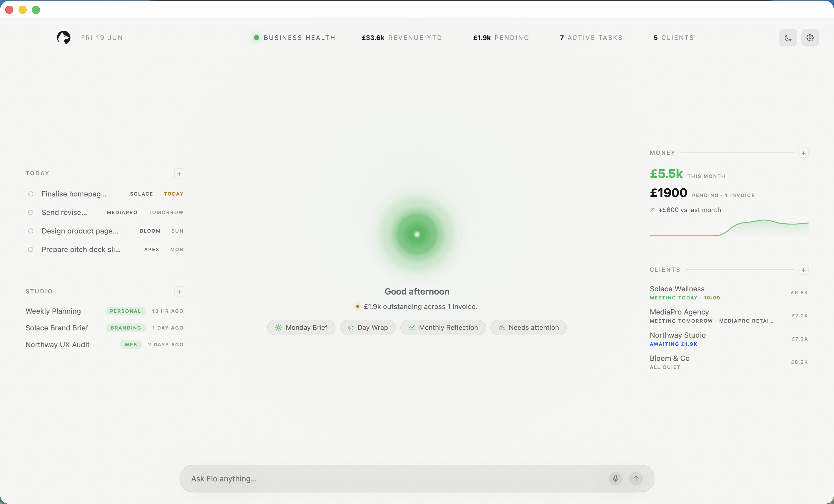The width and height of the screenshot is (834, 504).
Task: Click the microphone icon in Ask Flo bar
Action: point(615,479)
